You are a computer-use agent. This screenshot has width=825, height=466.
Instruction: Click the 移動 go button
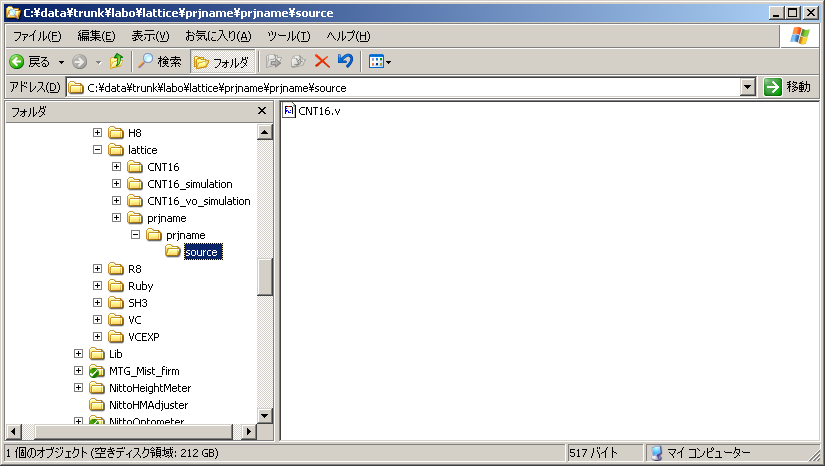(788, 87)
